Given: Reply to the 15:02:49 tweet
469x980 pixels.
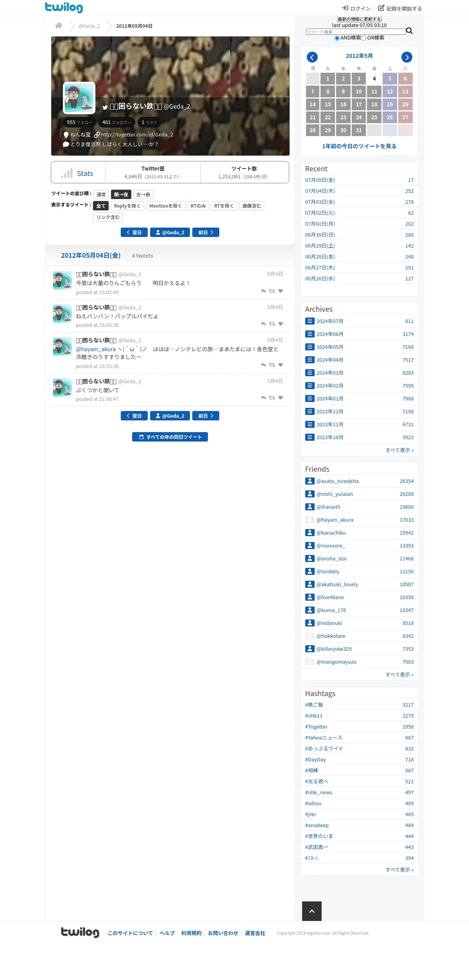Looking at the screenshot, I should 263,291.
